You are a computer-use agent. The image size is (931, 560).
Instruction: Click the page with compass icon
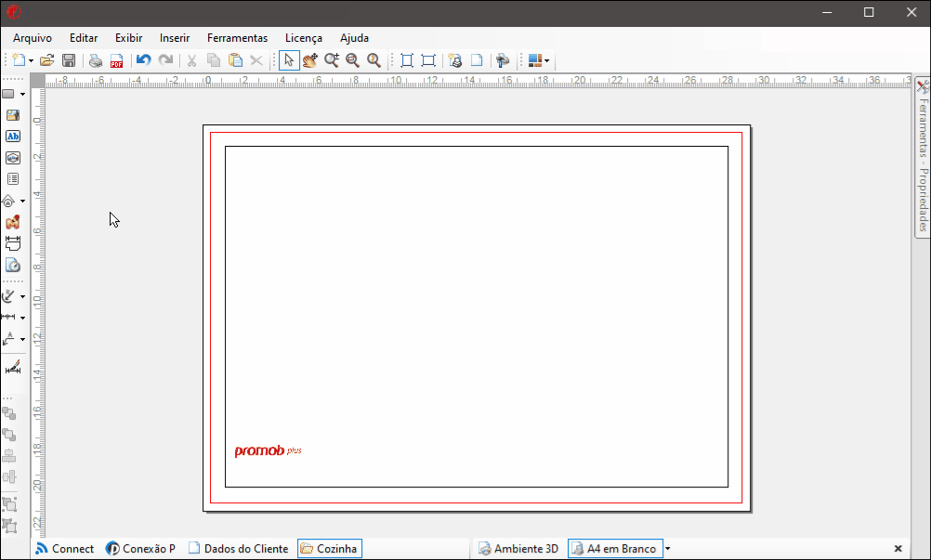coord(12,266)
